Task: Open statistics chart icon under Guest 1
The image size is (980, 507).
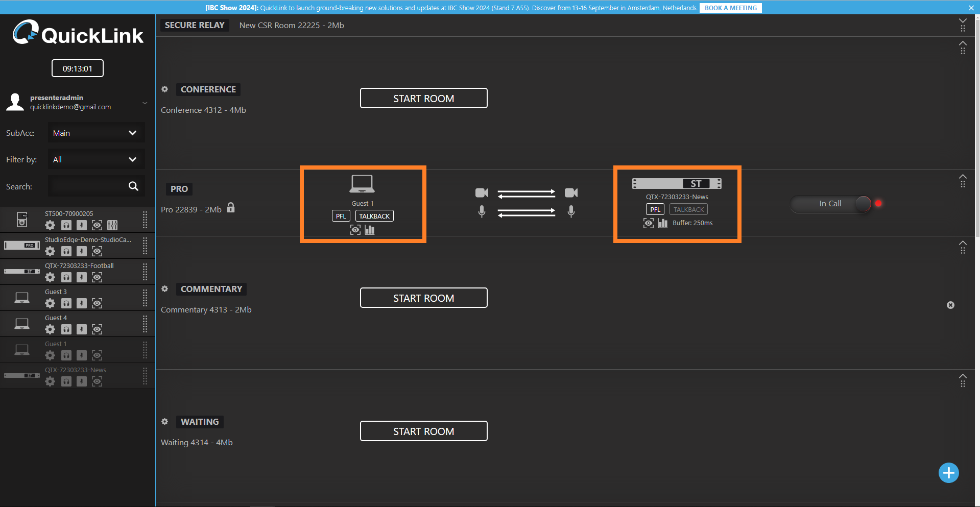Action: coord(370,230)
